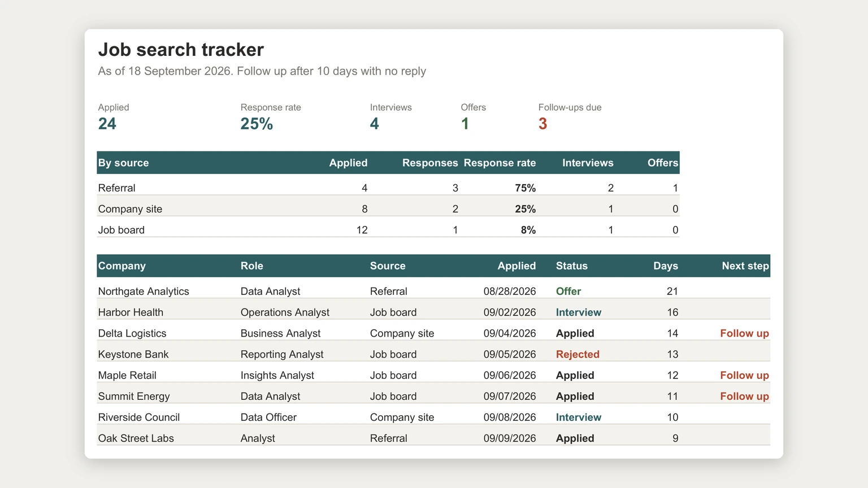The width and height of the screenshot is (868, 488).
Task: Click the Source column header
Action: (388, 265)
